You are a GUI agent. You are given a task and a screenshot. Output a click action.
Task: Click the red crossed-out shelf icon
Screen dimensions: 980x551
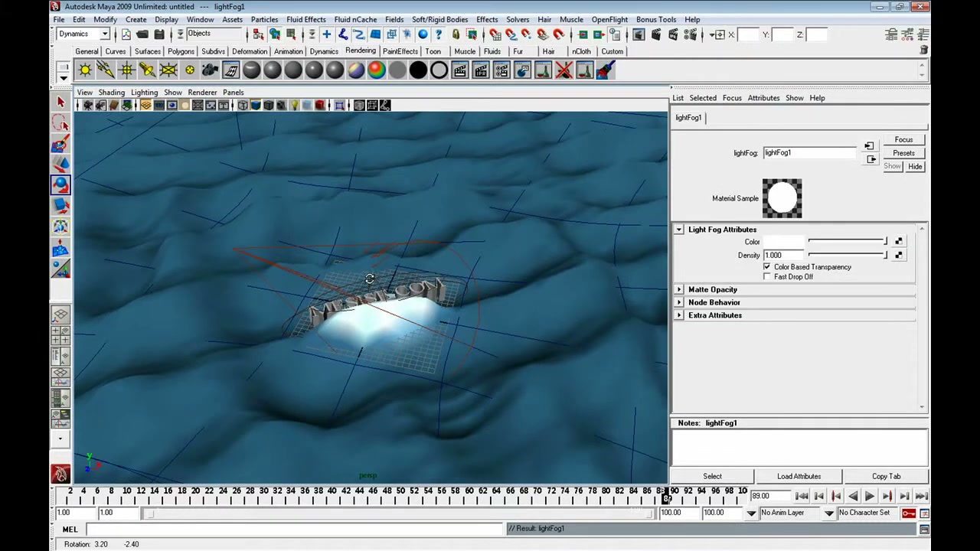[x=563, y=70]
